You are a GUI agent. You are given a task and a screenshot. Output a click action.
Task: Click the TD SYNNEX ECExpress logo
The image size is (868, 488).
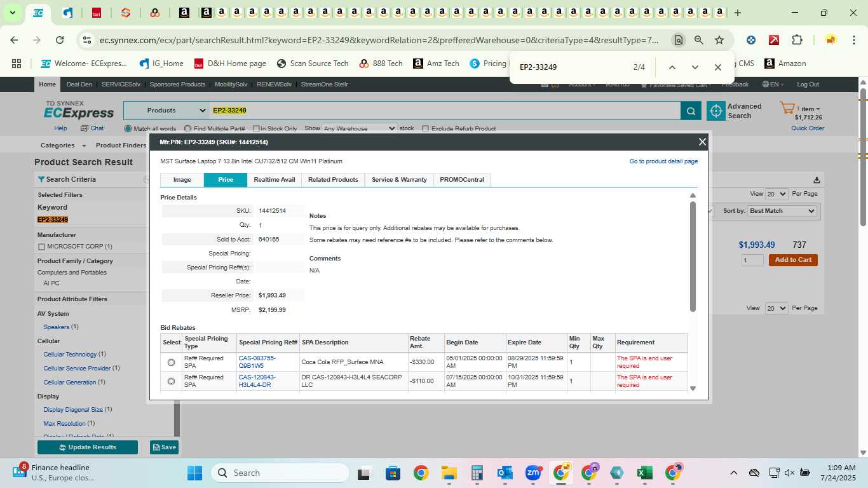tap(79, 110)
